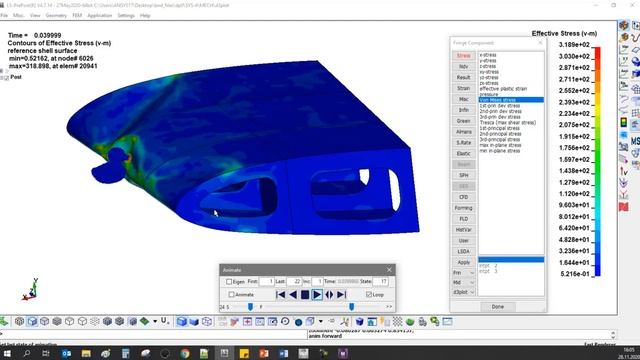Edit the First state field
Viewport: 640px width, 360px height.
(267, 282)
